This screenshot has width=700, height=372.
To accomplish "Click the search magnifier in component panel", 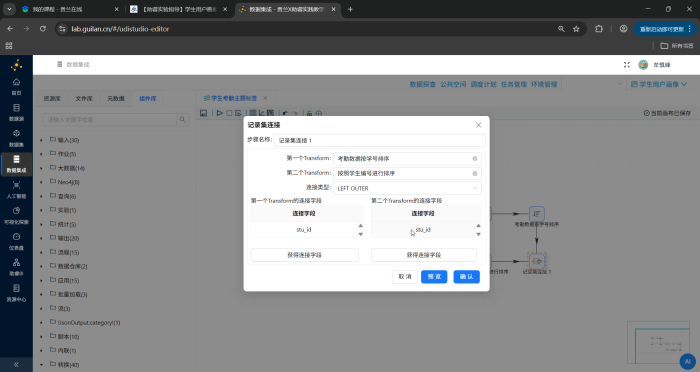I will point(182,119).
